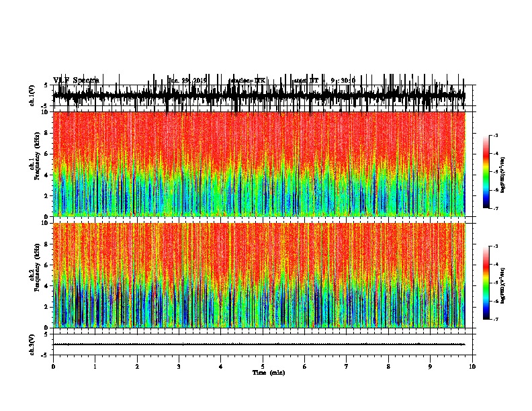Click the 'start UT' time label in header

[306, 81]
